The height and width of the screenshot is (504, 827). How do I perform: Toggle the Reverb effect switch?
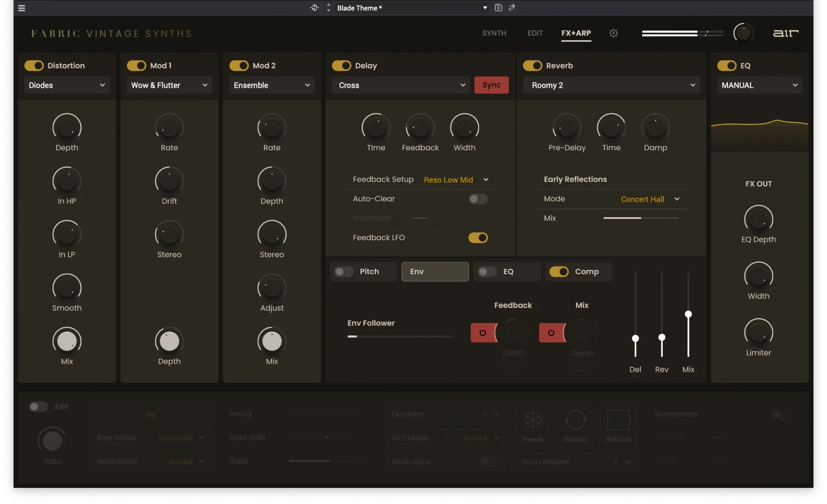(532, 66)
